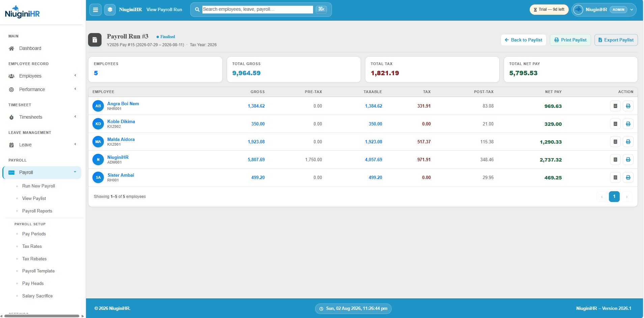The image size is (644, 318).
Task: Click the Timesheets stopwatch icon
Action: point(11,117)
